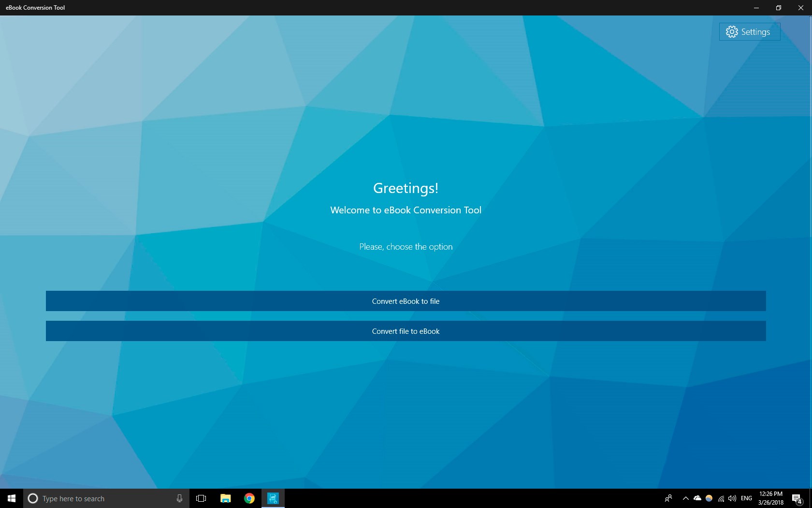Expand hidden tray icons with the chevron

(685, 498)
